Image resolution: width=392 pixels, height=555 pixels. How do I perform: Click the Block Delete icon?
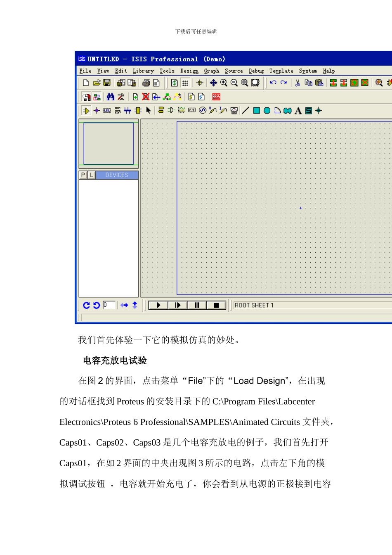tap(365, 83)
